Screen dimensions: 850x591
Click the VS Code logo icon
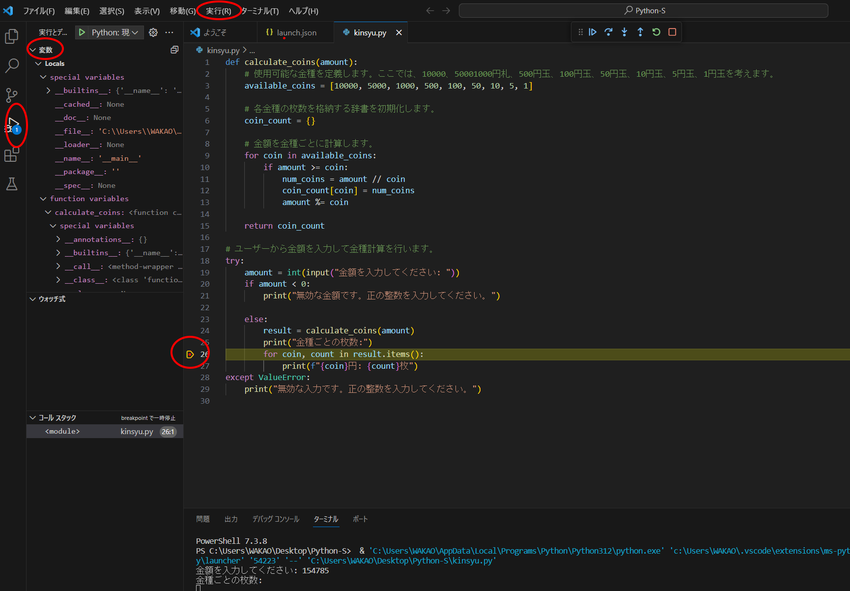coord(8,10)
